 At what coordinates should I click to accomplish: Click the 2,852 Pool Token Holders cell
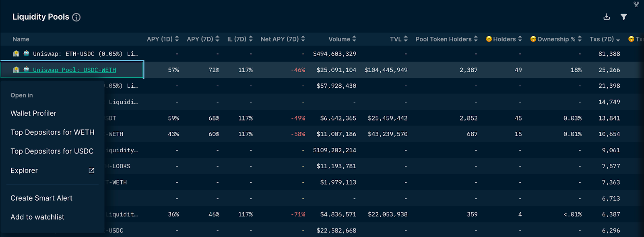tap(469, 118)
